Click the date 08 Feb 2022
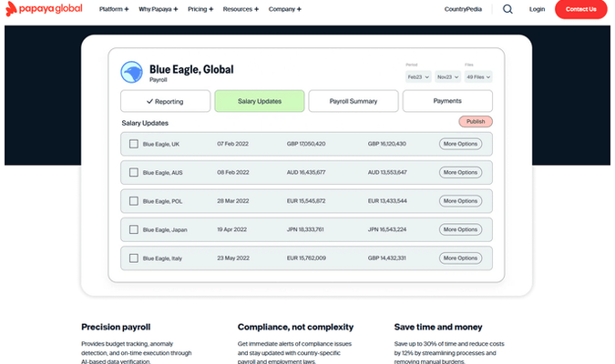The height and width of the screenshot is (364, 615). point(233,172)
